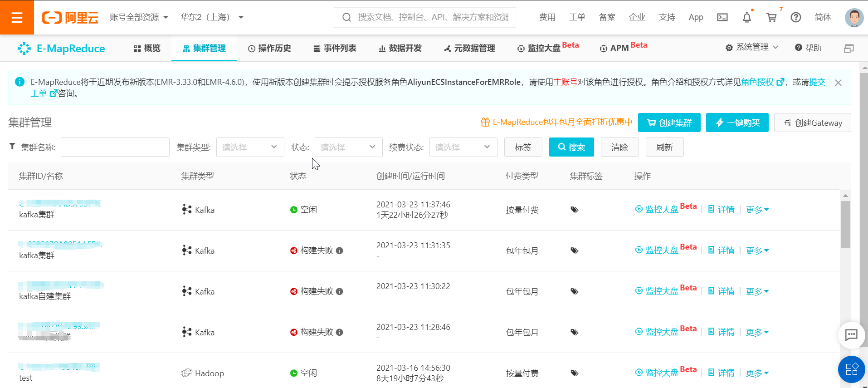Close the blue announcement banner
This screenshot has width=868, height=388.
838,83
